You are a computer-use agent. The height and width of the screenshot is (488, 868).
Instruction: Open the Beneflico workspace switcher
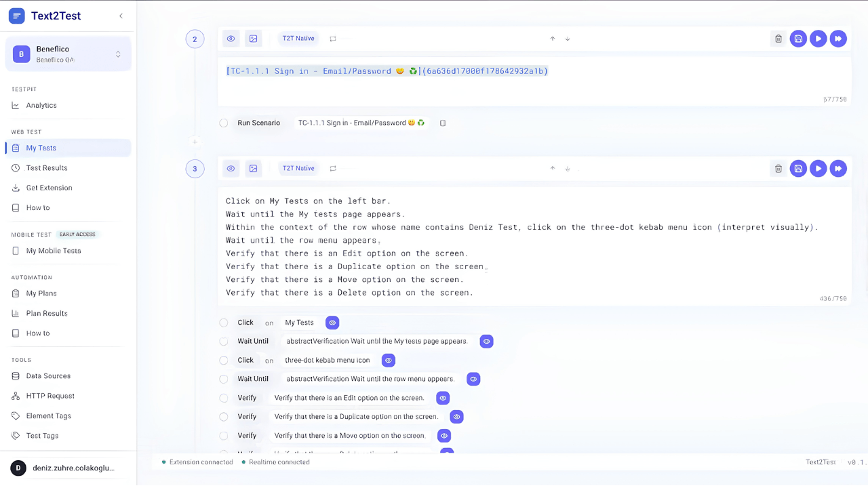(68, 54)
